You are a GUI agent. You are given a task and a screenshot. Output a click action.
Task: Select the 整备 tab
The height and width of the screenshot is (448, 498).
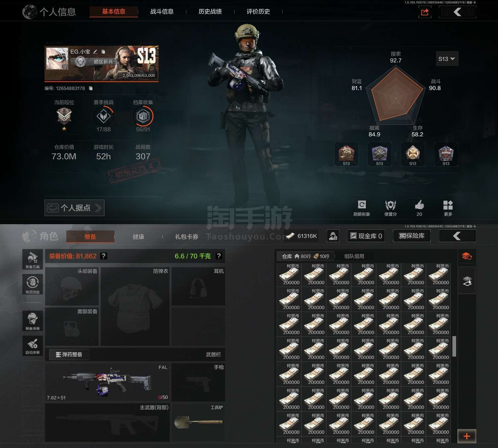pos(90,237)
